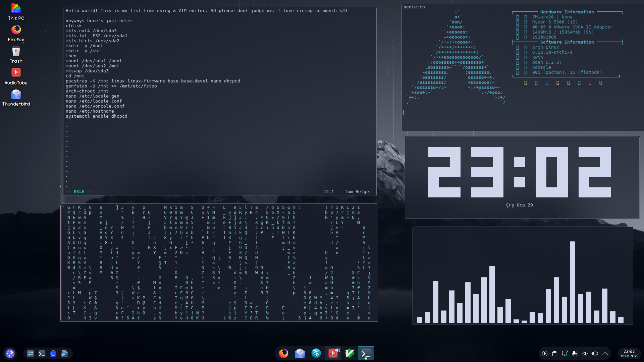Open the teal bird app in the taskbar
Image resolution: width=644 pixels, height=362 pixels.
pos(316,353)
